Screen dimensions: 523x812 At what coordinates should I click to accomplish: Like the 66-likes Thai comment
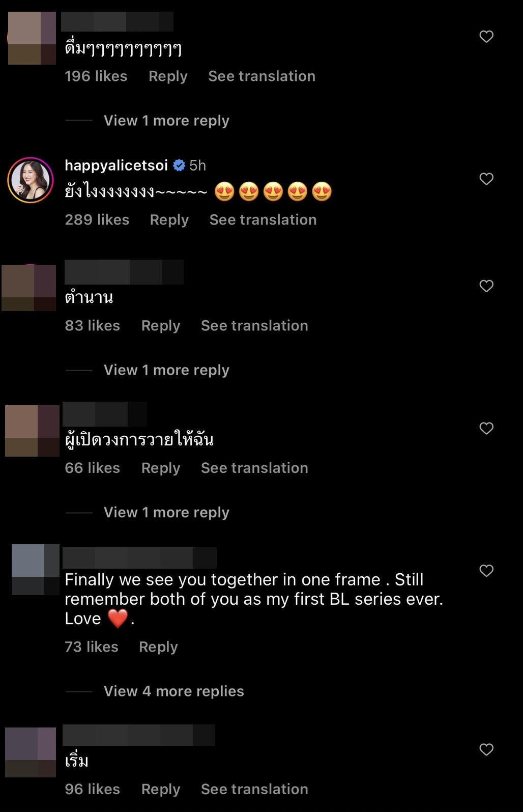pos(486,429)
